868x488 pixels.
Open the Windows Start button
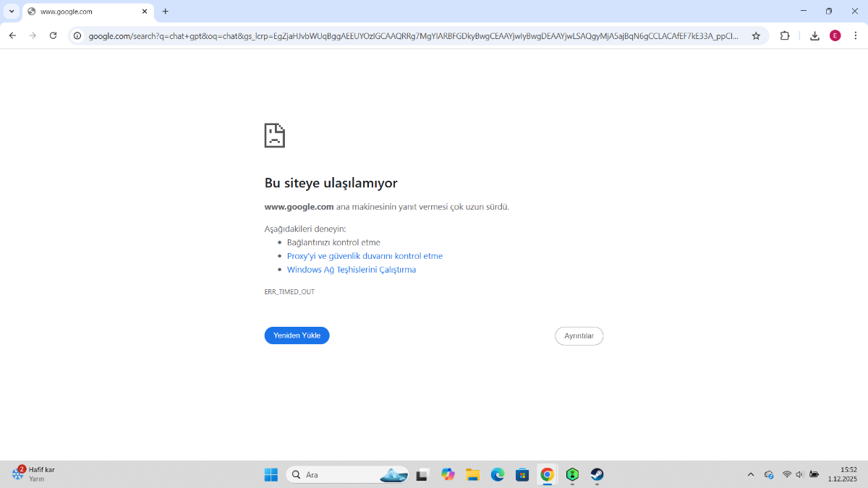point(271,474)
